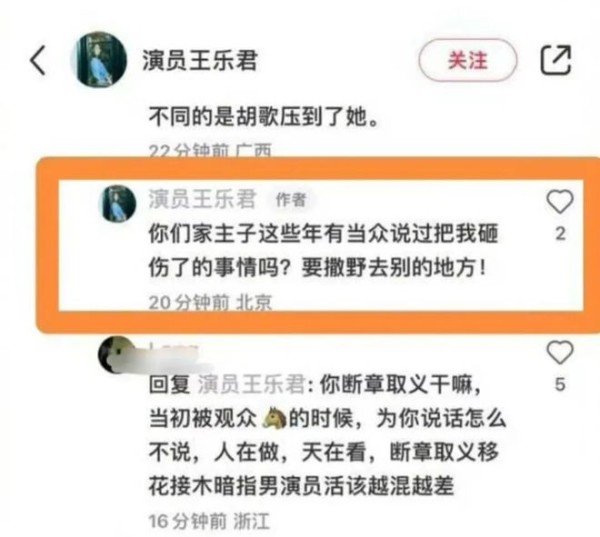
Task: Tap the like count 5
Action: click(560, 384)
